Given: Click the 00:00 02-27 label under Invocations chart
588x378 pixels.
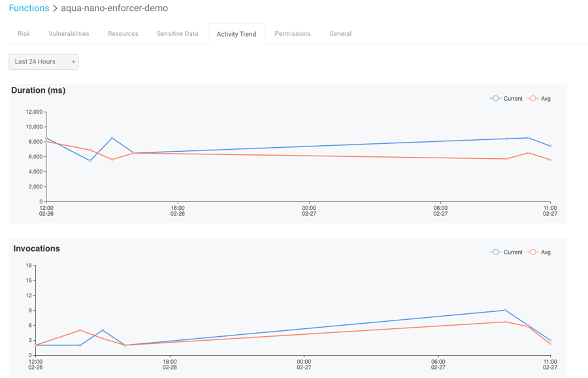Looking at the screenshot, I should (x=304, y=364).
